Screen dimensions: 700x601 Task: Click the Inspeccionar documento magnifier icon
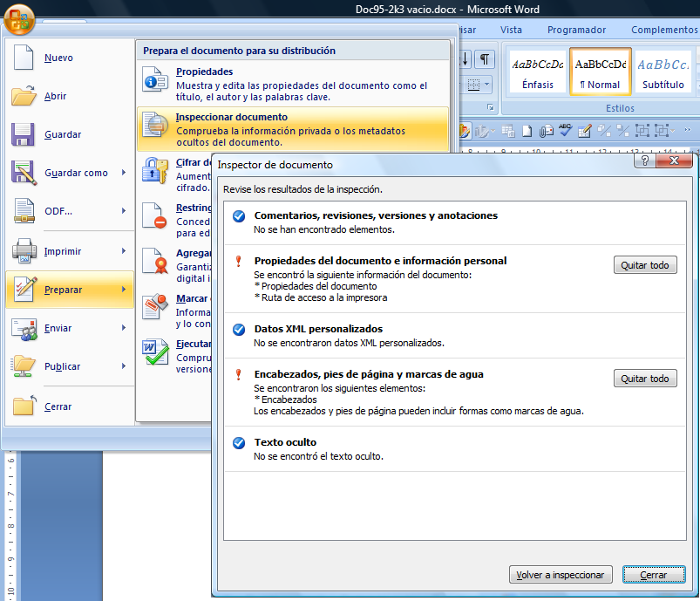[155, 124]
